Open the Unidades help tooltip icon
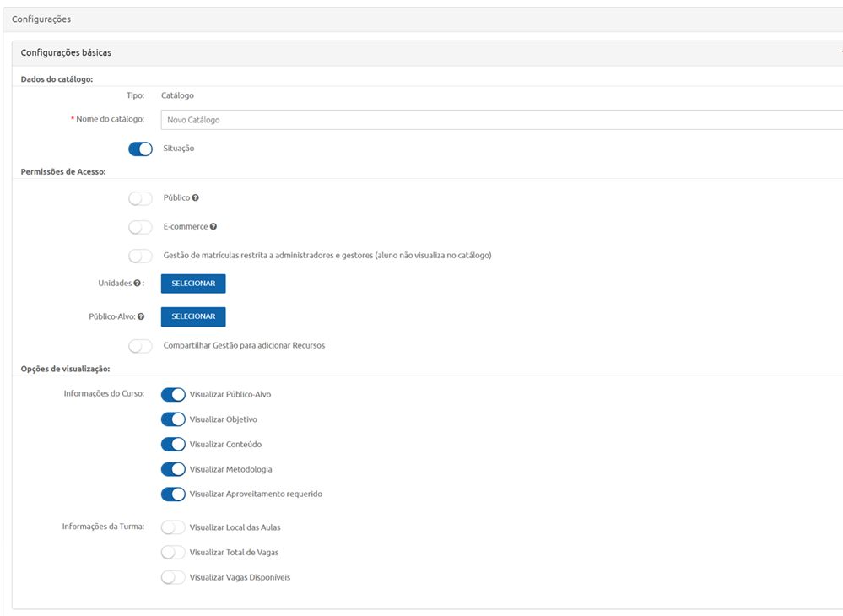This screenshot has width=843, height=616. point(137,283)
